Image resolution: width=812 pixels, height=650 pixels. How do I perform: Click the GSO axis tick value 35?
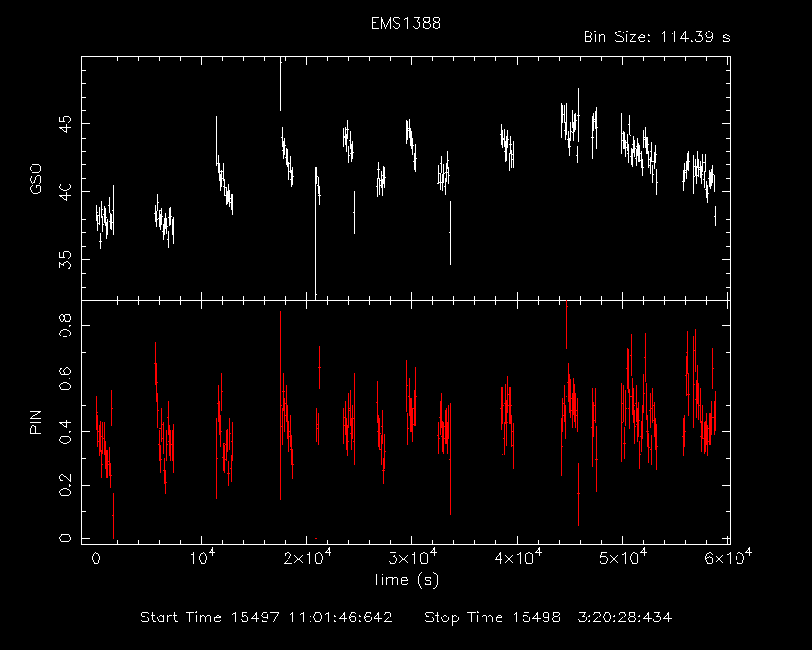pos(65,260)
